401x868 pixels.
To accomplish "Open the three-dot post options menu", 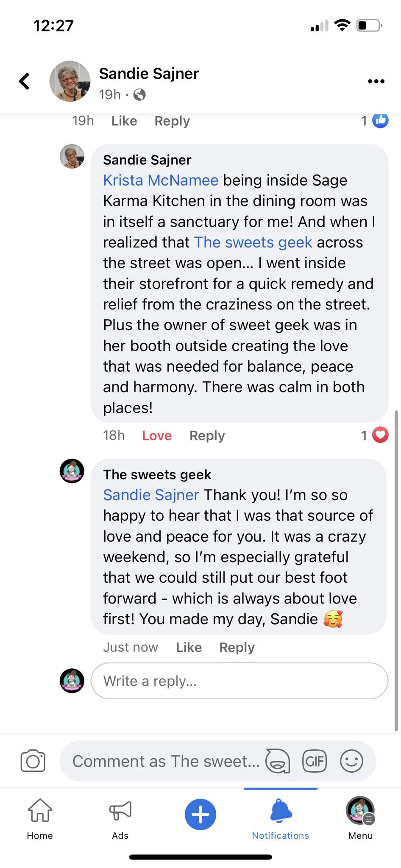I will pyautogui.click(x=376, y=81).
